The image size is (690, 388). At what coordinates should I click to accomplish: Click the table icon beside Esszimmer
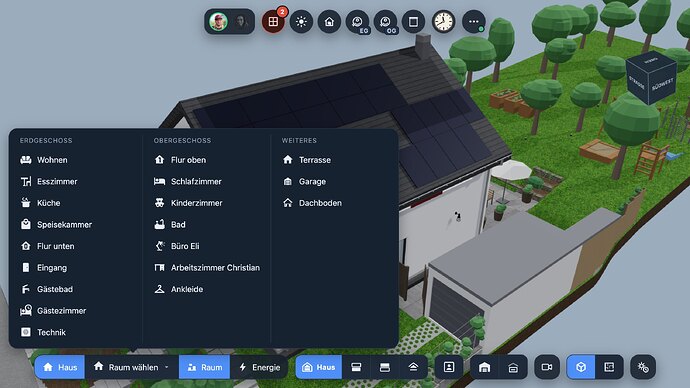click(x=26, y=181)
